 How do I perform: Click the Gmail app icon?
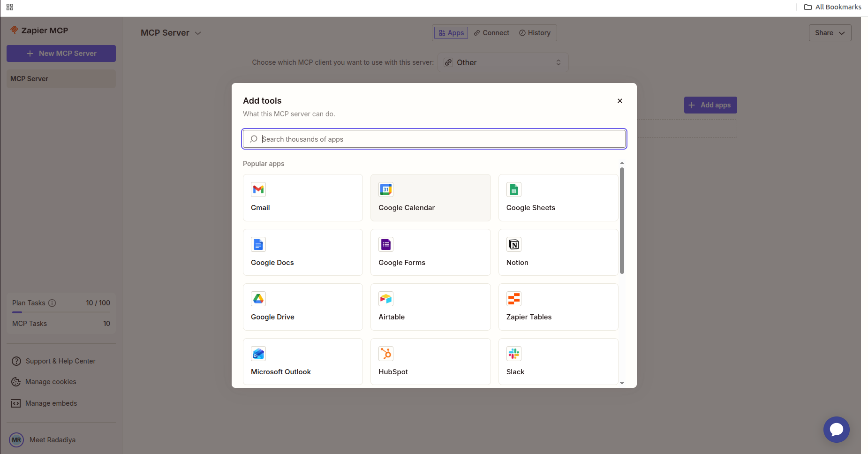click(258, 189)
